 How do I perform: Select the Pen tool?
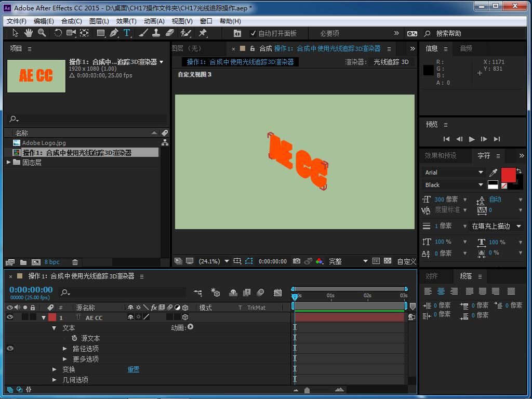(x=114, y=33)
